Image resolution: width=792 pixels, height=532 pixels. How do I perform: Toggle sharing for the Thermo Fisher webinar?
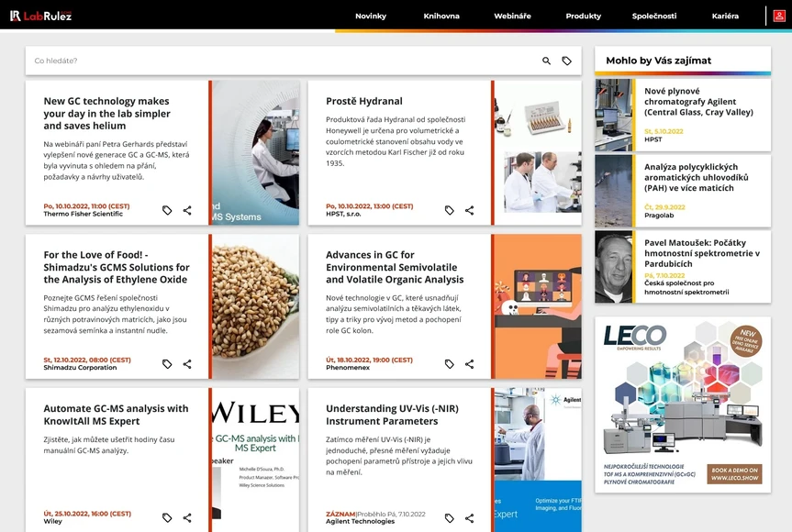187,210
